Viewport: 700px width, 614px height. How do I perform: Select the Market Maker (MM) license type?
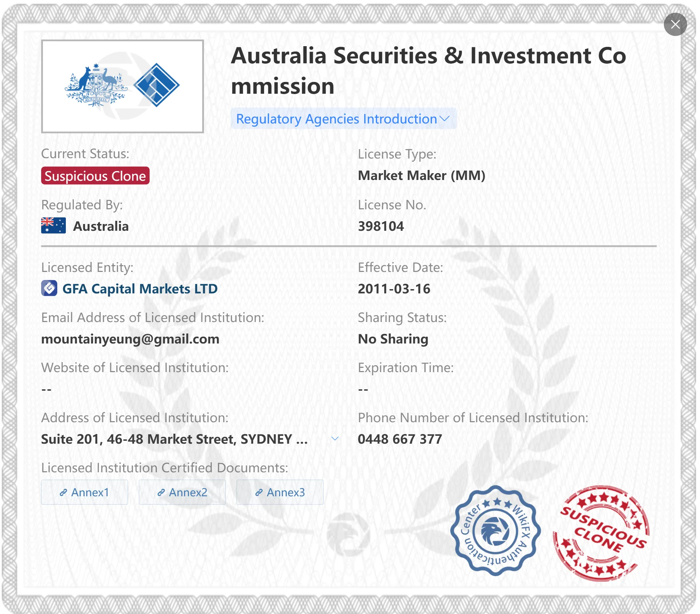422,176
